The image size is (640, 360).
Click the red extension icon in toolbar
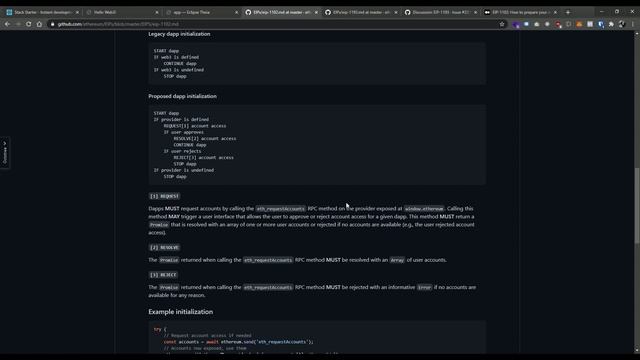(x=558, y=24)
